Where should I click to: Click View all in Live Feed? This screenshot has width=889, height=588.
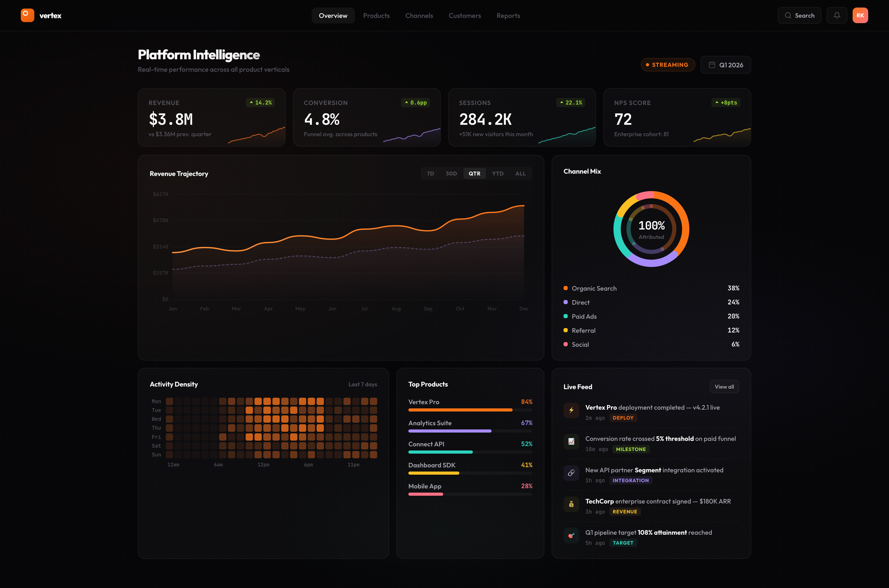pyautogui.click(x=724, y=386)
